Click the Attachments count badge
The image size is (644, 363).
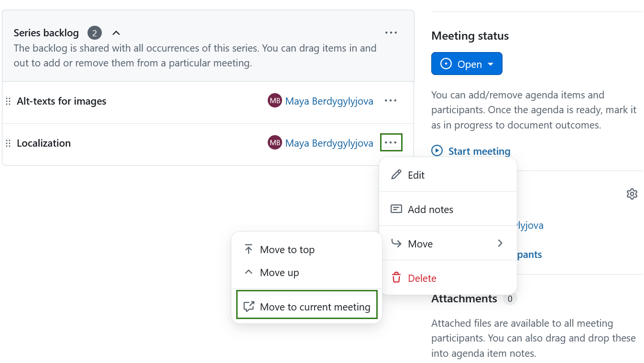510,299
